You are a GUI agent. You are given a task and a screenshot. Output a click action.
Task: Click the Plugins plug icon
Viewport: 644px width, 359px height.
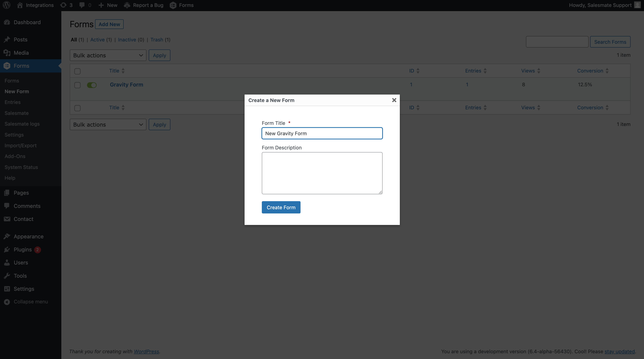click(7, 249)
